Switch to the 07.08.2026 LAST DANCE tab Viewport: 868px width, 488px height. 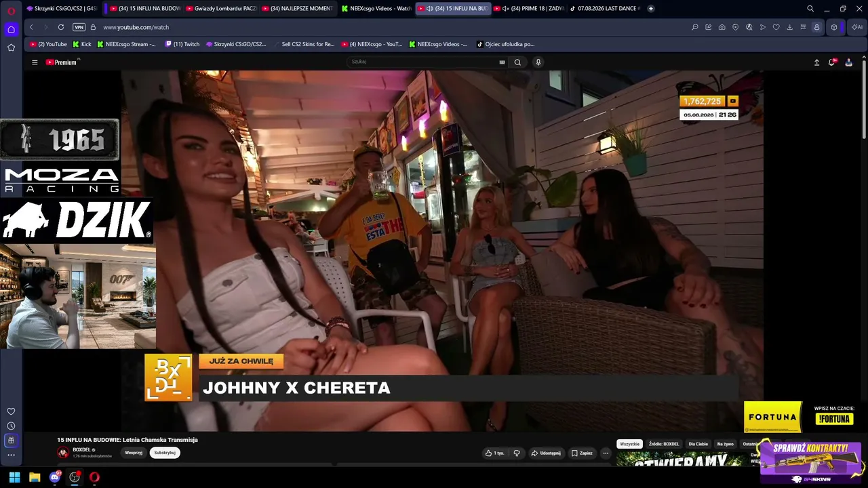(606, 9)
